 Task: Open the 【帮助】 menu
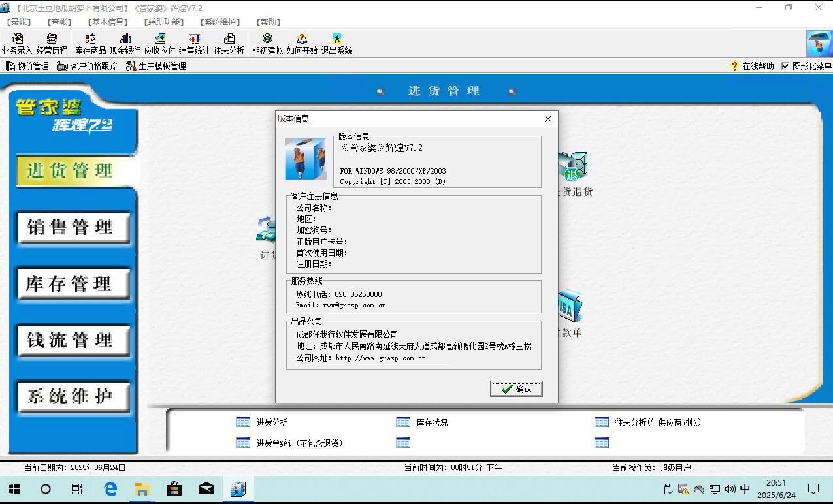coord(268,22)
